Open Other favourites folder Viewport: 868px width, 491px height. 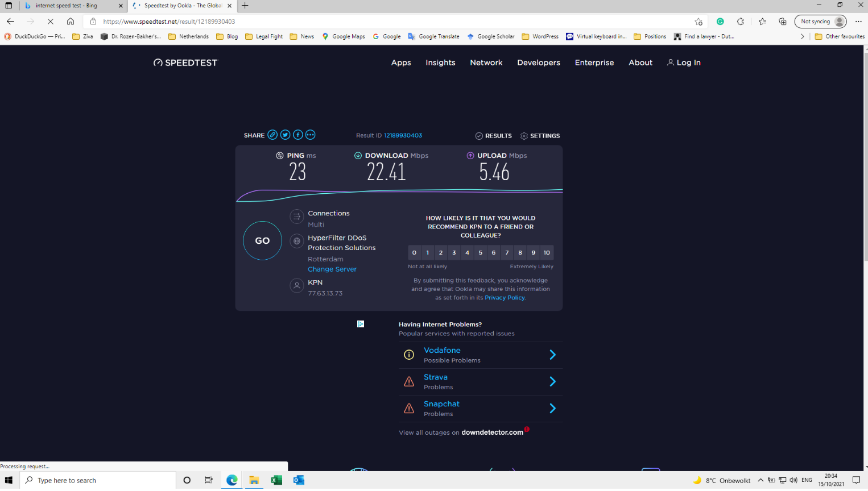point(840,36)
